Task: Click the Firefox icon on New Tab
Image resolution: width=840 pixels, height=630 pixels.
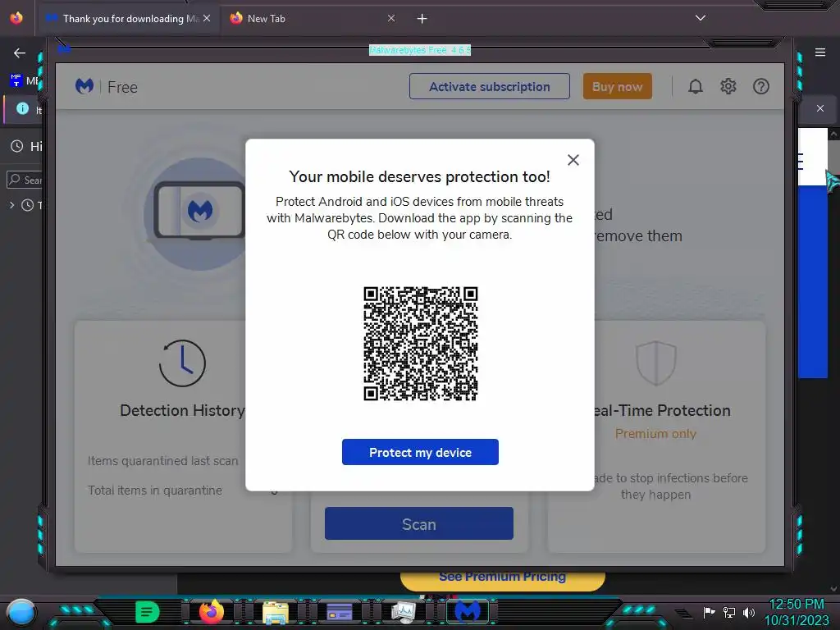Action: 236,18
